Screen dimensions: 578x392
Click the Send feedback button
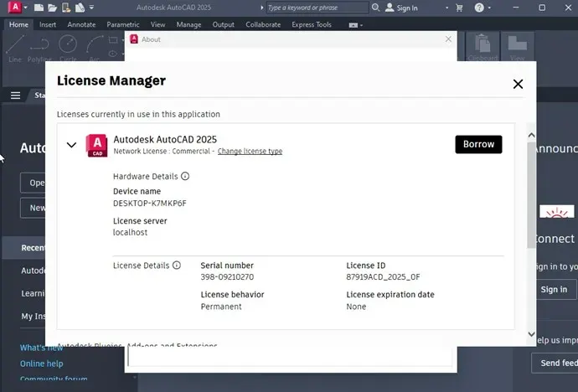[555, 363]
